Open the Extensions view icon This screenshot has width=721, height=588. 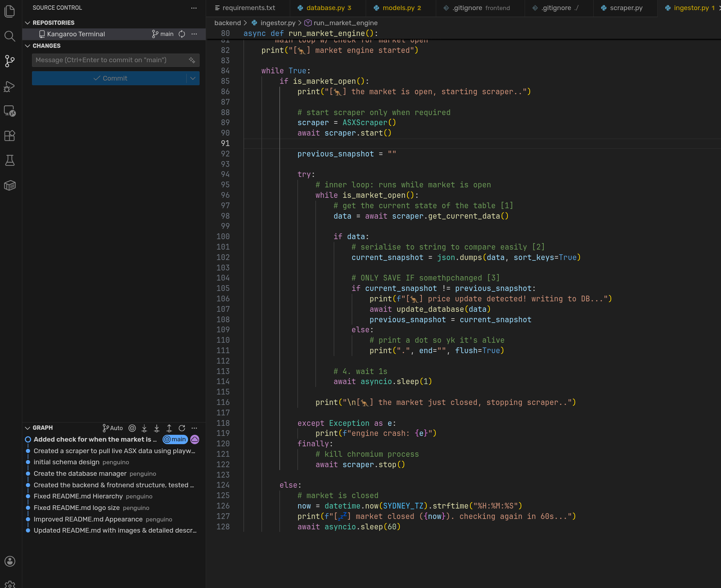click(10, 136)
